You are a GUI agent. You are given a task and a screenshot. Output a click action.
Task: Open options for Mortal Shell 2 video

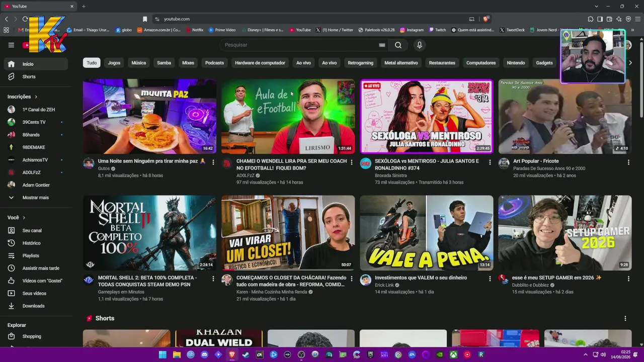(x=213, y=279)
